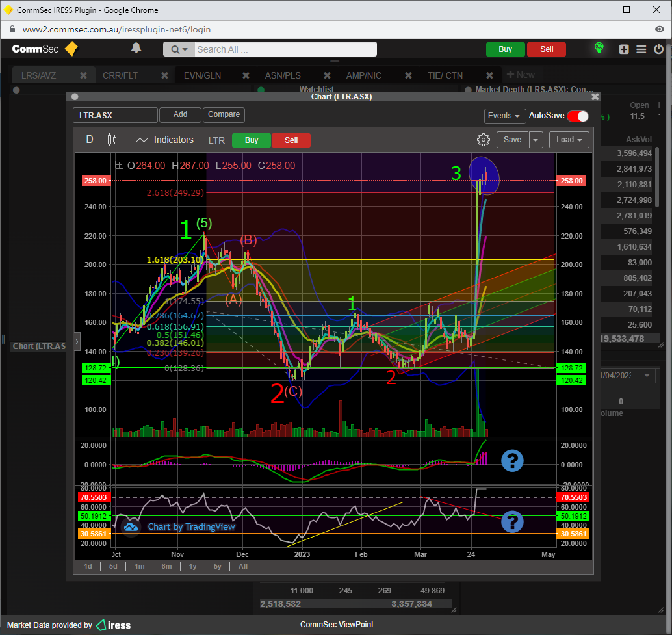Screen dimensions: 672x635
Task: Open the Events dropdown
Action: (505, 116)
